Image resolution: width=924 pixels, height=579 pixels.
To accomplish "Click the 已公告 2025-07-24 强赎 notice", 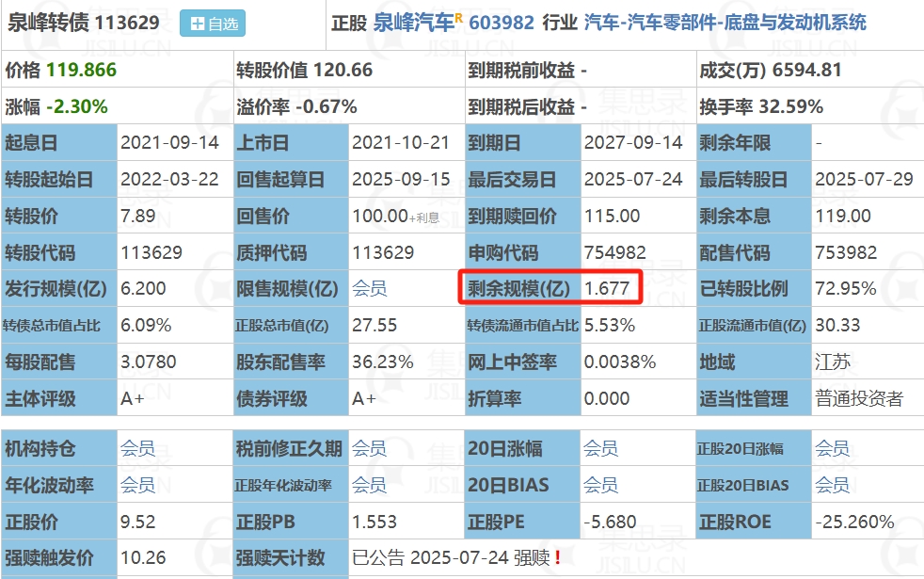I will [451, 557].
